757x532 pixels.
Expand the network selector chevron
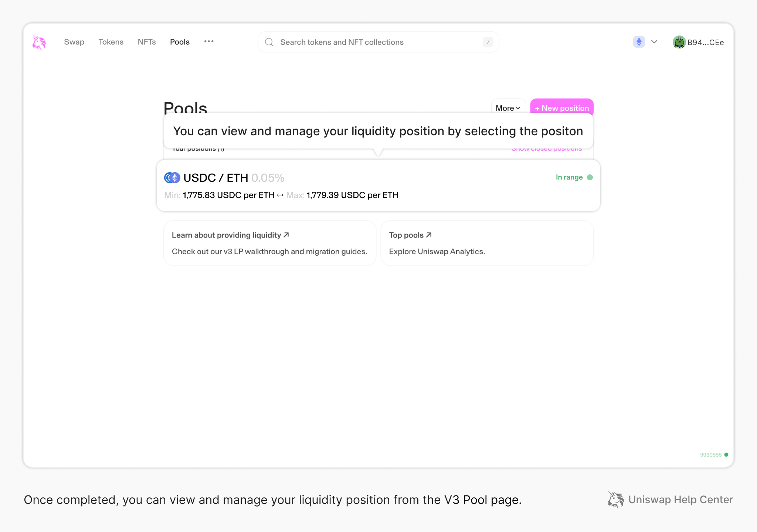click(654, 42)
